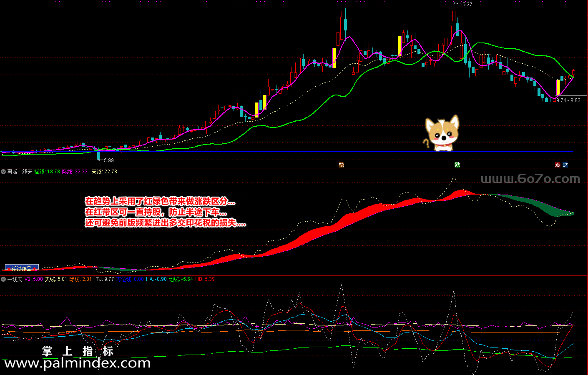588x375 pixels.
Task: Click the 际线: 22.22 value in 再版一线天 panel
Action: [x=75, y=172]
